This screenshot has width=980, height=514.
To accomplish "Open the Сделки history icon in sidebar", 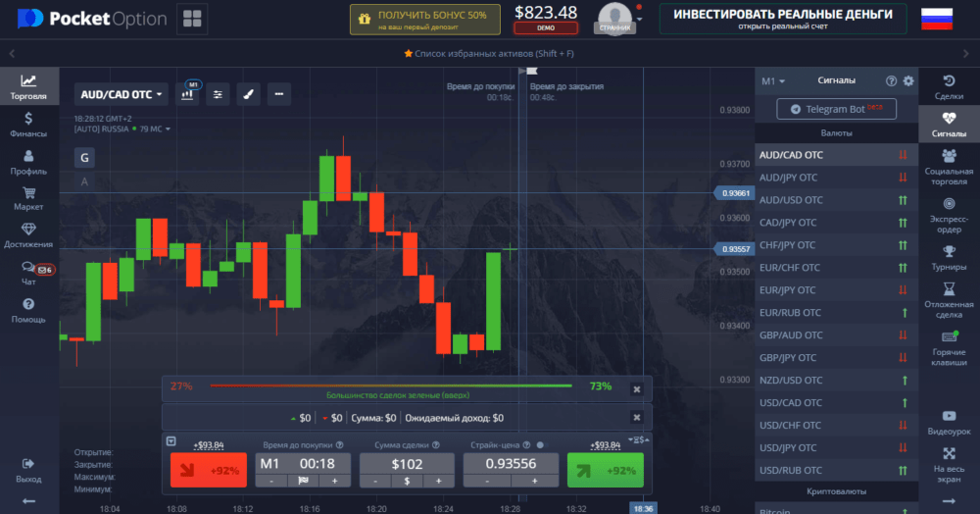I will click(949, 86).
